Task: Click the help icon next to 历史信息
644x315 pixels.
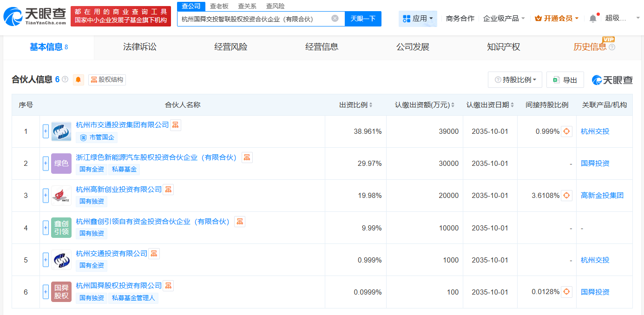Action: (x=612, y=47)
